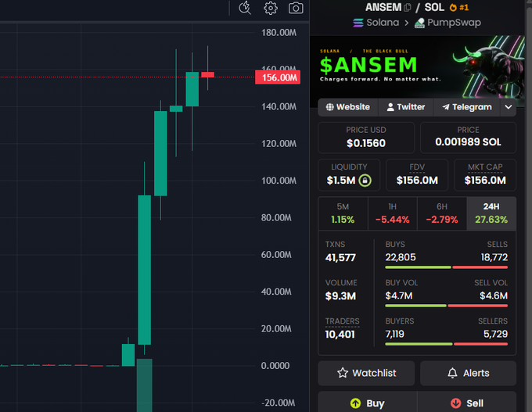Select the 24H timeframe tab
The width and height of the screenshot is (532, 412).
pos(491,213)
